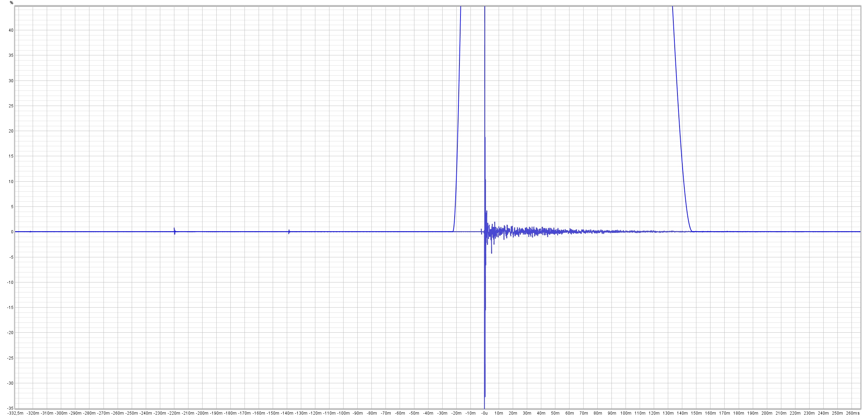Click the -20m time axis label
The image size is (868, 417).
(x=456, y=413)
